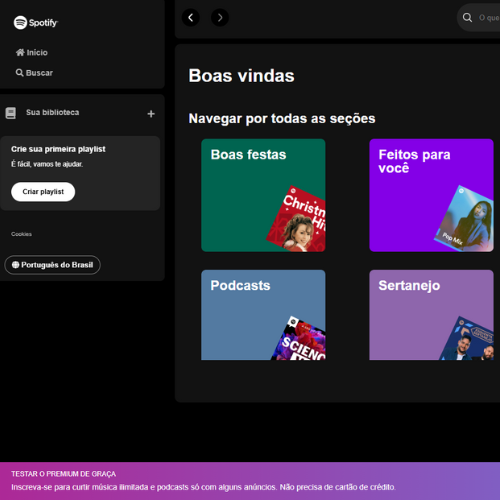Screen dimensions: 500x500
Task: Add new item with library plus icon
Action: 151,114
